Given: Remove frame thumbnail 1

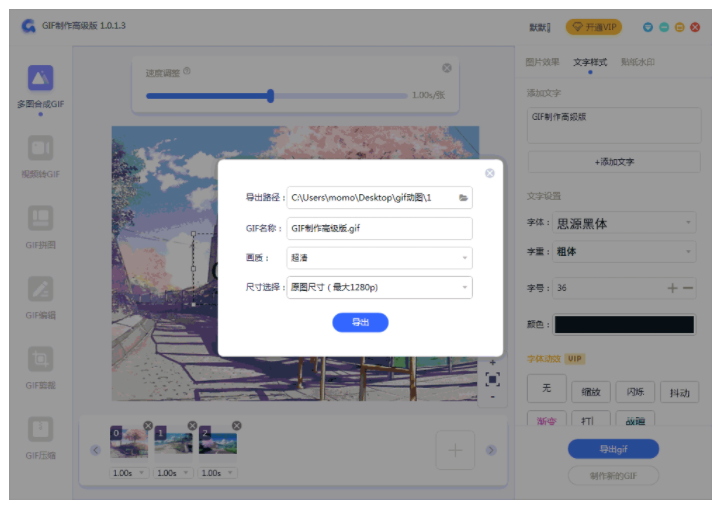Looking at the screenshot, I should [192, 426].
